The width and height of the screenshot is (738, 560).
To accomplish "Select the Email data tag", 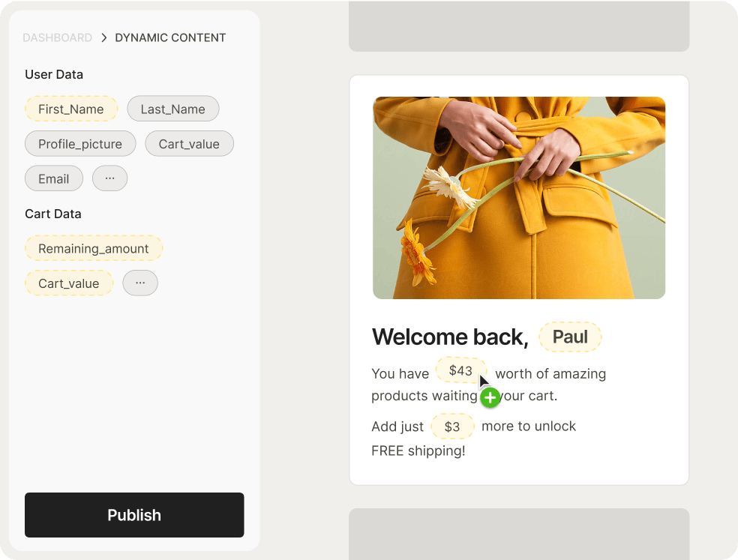I will (x=54, y=178).
